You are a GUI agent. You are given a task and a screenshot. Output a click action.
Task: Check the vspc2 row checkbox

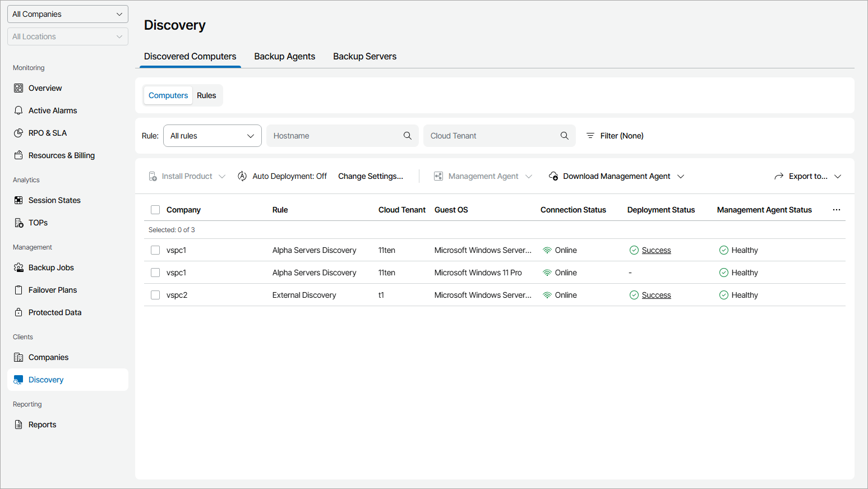tap(155, 295)
